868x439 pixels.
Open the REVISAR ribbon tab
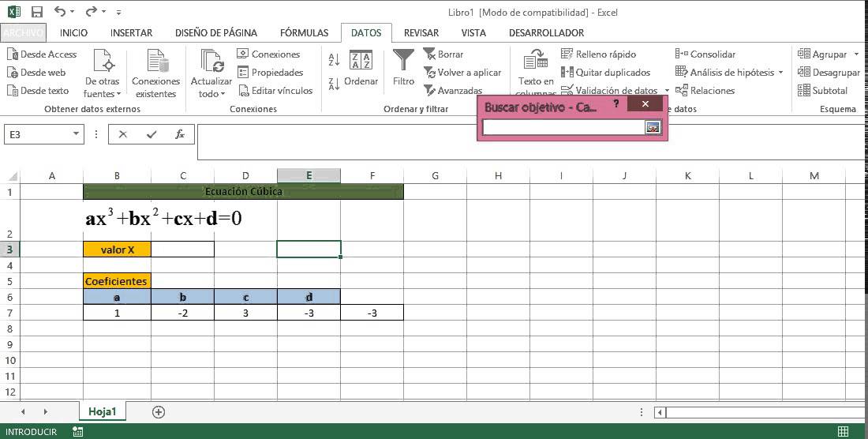421,32
